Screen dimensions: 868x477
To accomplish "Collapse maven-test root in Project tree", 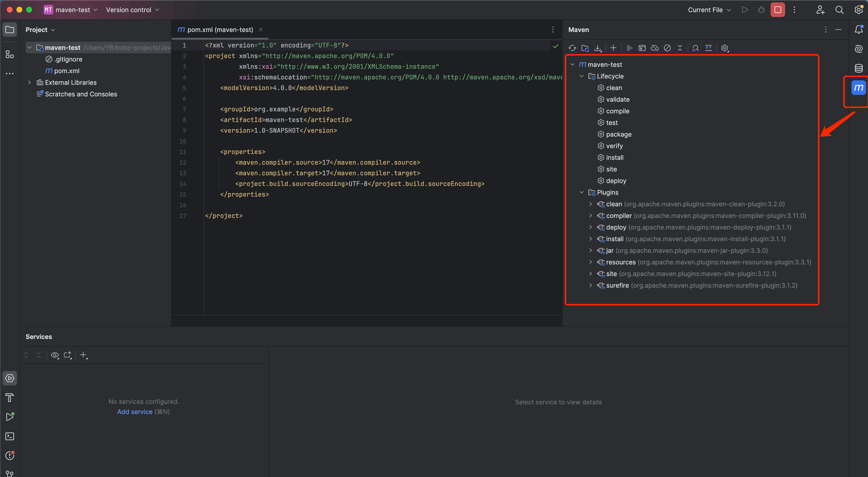I will coord(30,47).
